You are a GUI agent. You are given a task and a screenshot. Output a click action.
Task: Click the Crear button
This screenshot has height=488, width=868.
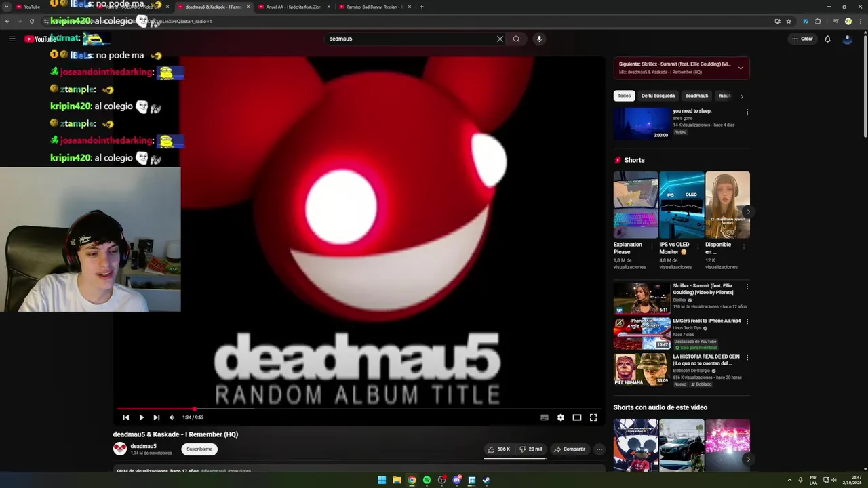(x=802, y=39)
